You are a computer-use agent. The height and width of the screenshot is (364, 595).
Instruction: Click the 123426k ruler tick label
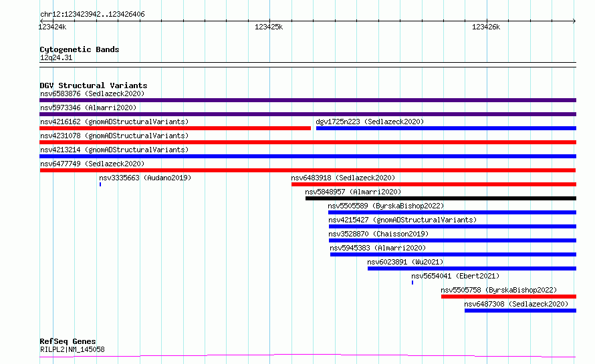click(486, 27)
